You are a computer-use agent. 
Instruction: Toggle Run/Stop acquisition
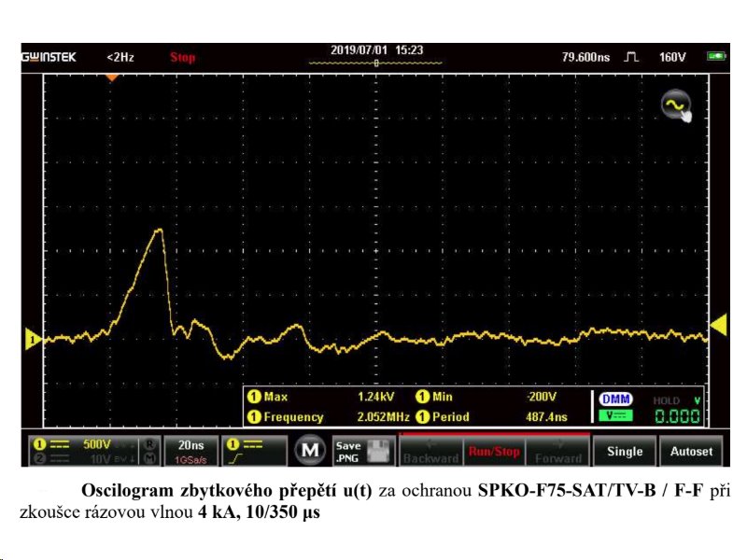pyautogui.click(x=494, y=452)
